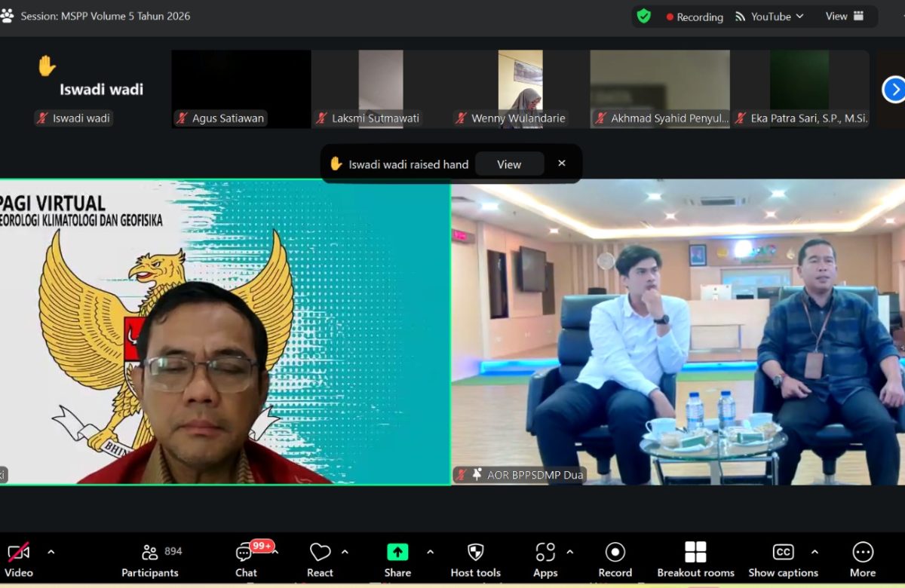Open the Participants panel

click(x=151, y=559)
